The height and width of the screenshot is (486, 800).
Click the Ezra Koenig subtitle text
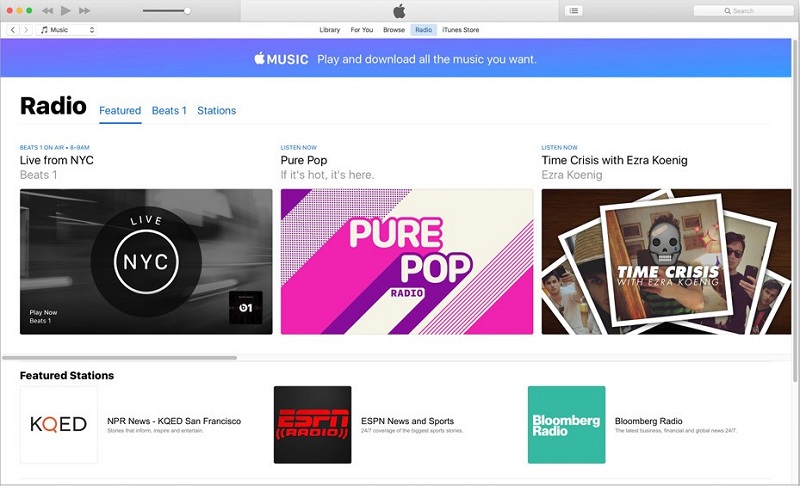click(572, 175)
